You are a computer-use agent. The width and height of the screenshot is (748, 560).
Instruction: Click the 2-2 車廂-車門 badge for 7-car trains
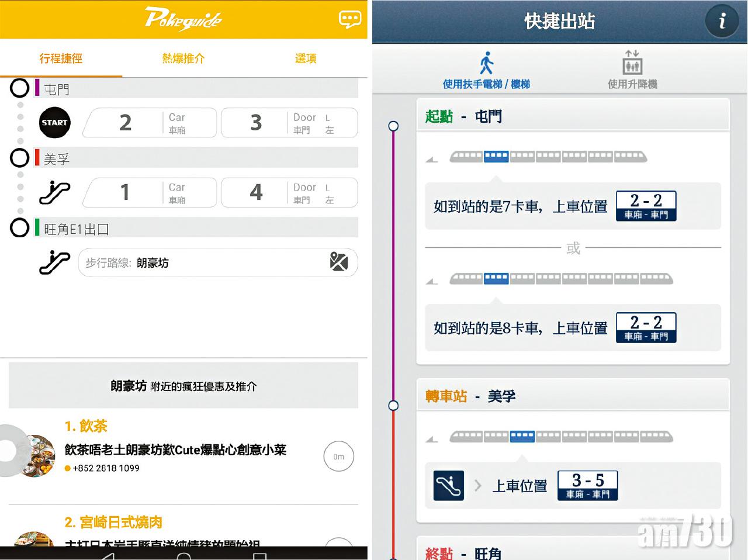[645, 206]
